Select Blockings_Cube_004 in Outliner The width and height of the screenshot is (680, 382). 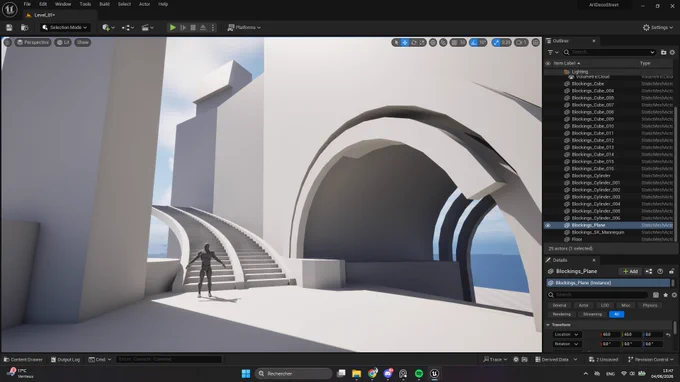point(592,91)
